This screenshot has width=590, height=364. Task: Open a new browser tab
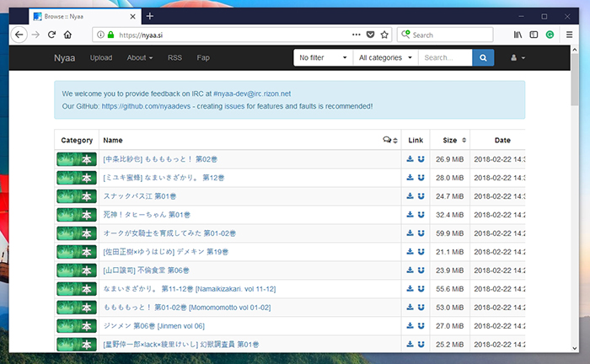coord(150,16)
